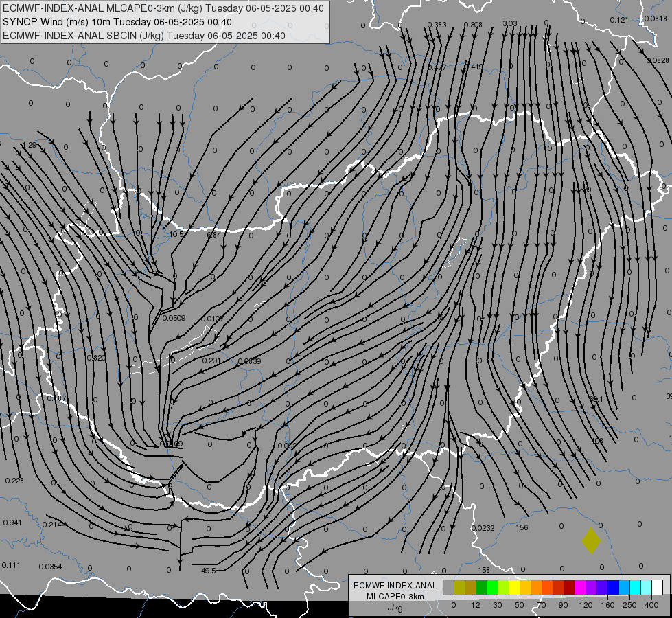Screen dimensions: 672x618
Task: Click the J/kg unit label in legend
Action: point(395,608)
